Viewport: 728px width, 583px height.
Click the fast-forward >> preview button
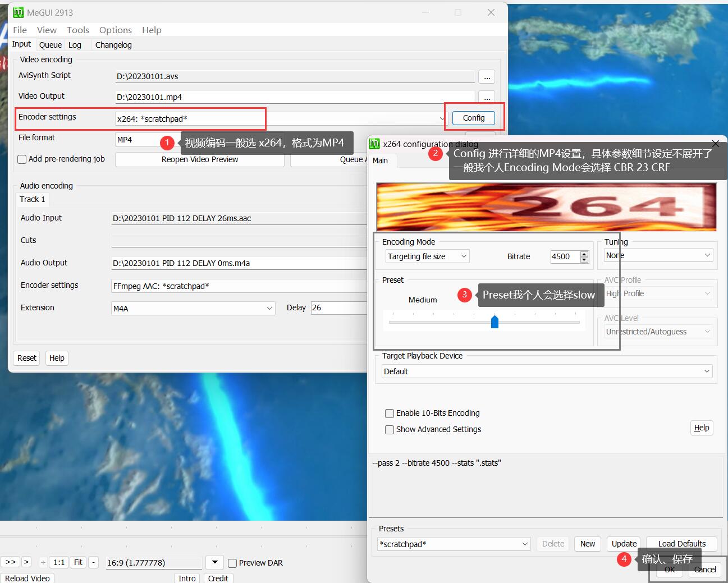(x=11, y=562)
